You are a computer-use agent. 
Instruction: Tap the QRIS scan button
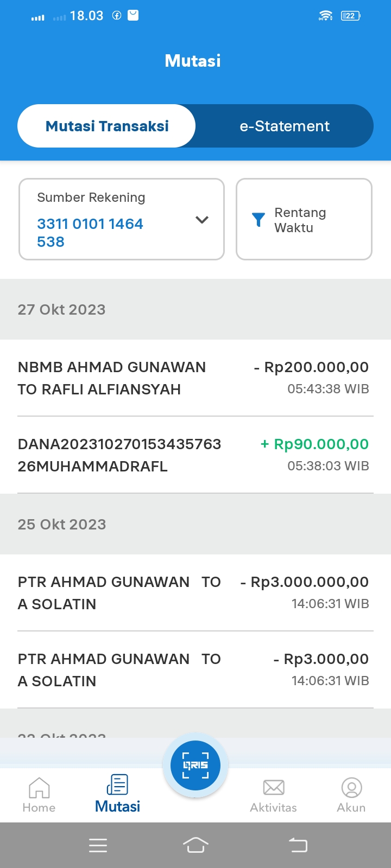coord(195,765)
